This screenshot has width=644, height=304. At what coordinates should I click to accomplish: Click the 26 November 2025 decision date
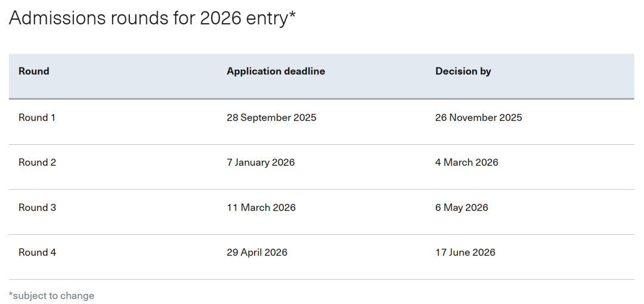pyautogui.click(x=478, y=118)
